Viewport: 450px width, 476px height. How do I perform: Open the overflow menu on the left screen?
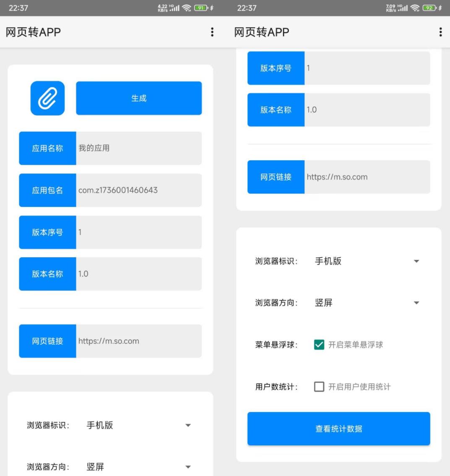coord(212,32)
